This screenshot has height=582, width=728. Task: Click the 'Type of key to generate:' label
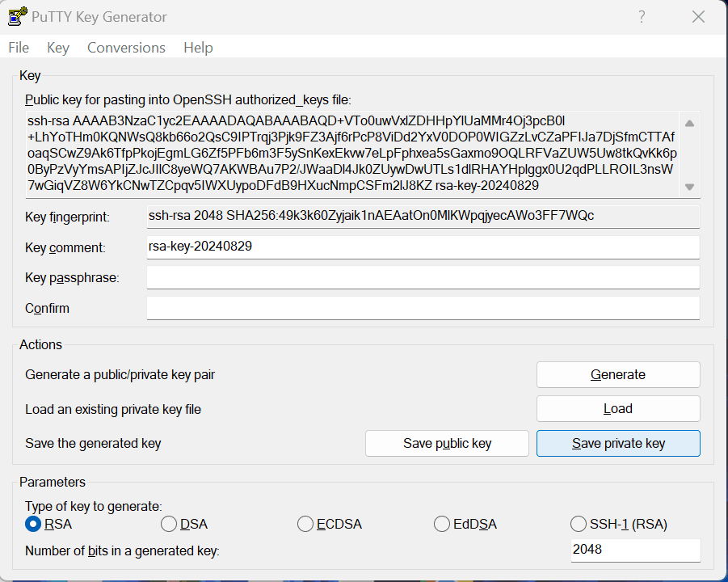click(93, 506)
